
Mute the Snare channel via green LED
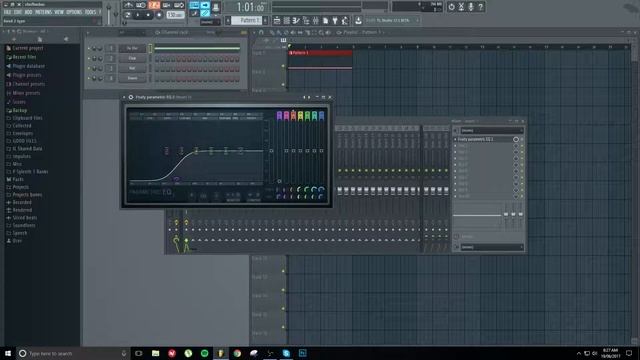pos(89,78)
